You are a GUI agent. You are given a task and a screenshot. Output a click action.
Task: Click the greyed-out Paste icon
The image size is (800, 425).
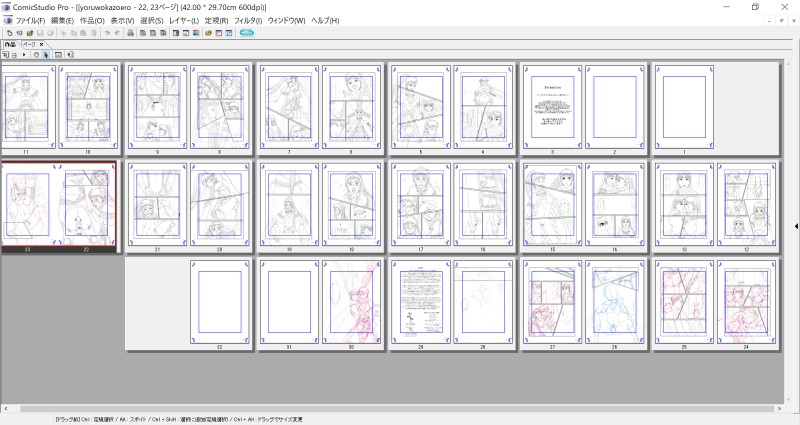pos(84,33)
